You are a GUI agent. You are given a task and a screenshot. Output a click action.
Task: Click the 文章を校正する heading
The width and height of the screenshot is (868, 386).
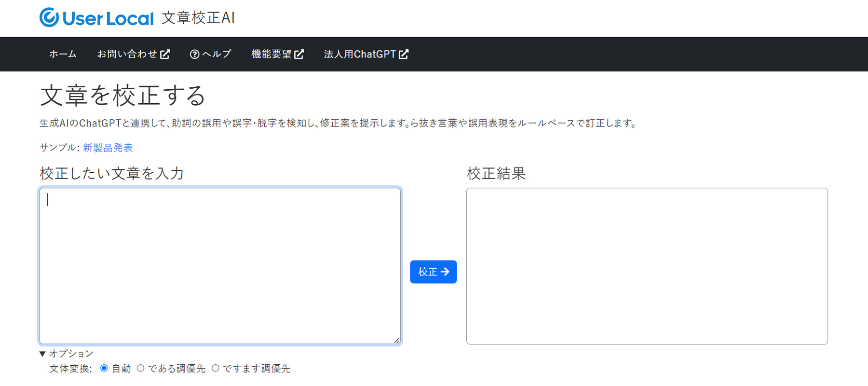click(123, 95)
